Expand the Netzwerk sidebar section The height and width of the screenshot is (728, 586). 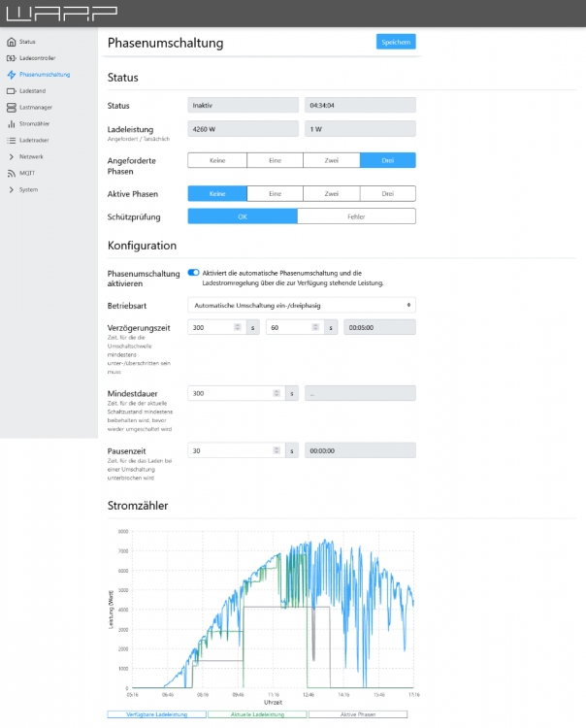point(11,156)
